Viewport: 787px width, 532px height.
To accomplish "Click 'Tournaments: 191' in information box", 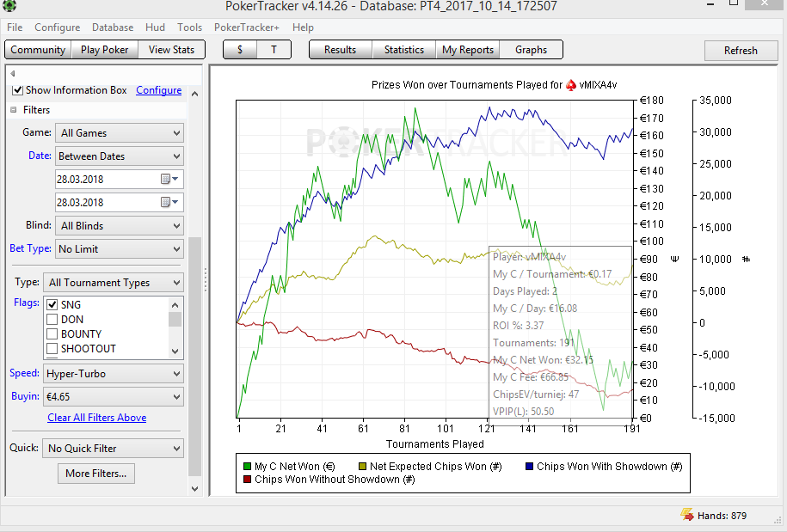I will point(533,343).
